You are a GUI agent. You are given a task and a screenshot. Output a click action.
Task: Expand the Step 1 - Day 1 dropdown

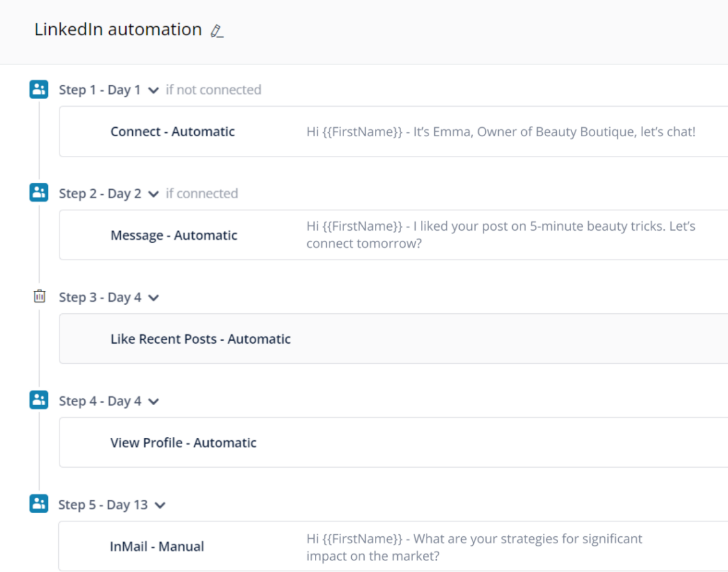(153, 90)
